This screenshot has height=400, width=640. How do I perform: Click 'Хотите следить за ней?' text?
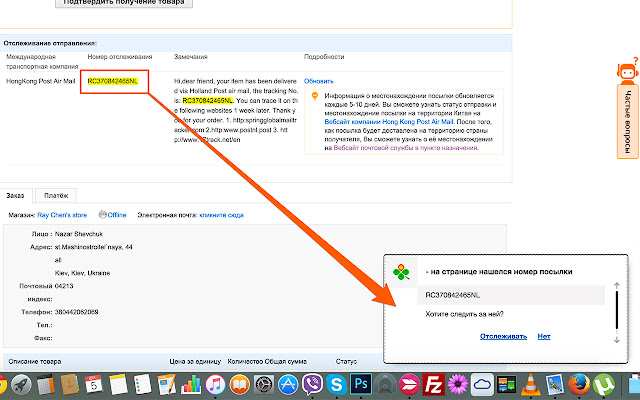click(464, 314)
